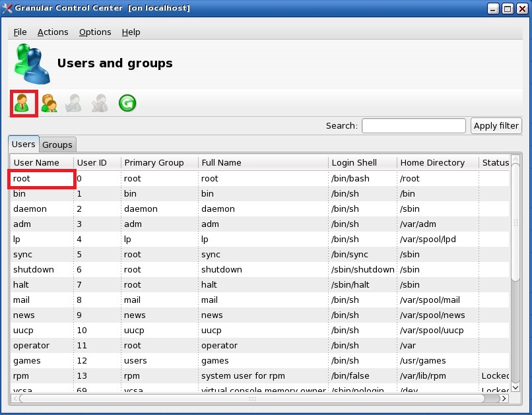Image resolution: width=532 pixels, height=415 pixels.
Task: Open the File menu
Action: pos(20,32)
